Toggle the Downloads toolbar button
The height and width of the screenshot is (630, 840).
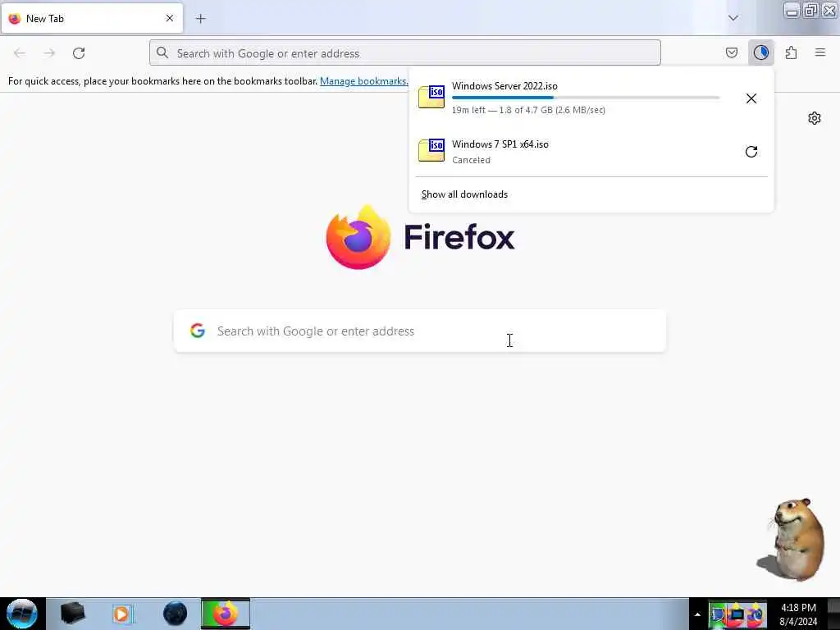760,52
